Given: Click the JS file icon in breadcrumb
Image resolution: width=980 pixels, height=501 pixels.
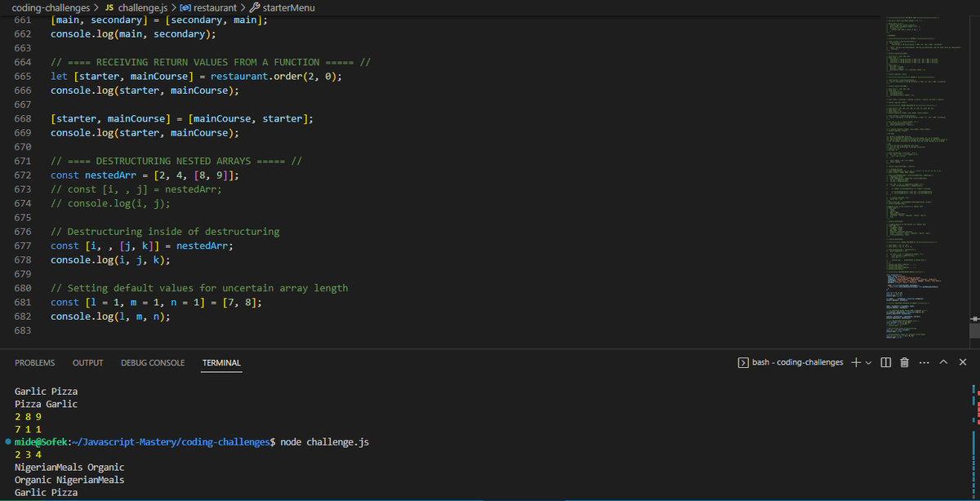Looking at the screenshot, I should point(109,7).
